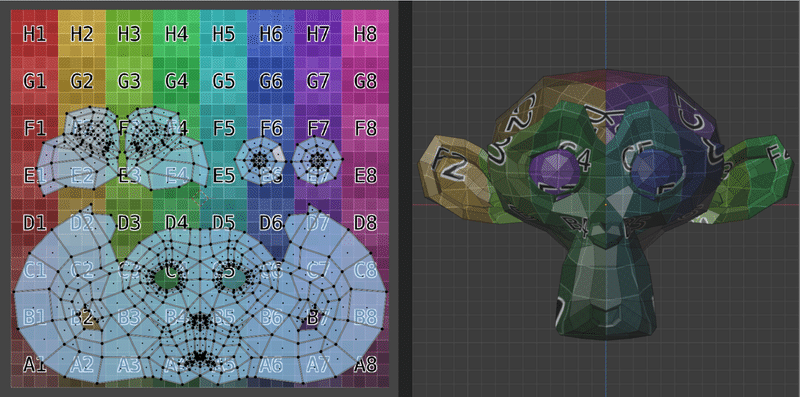Click the H4 label in the UV editor
800x397 pixels.
pos(177,34)
